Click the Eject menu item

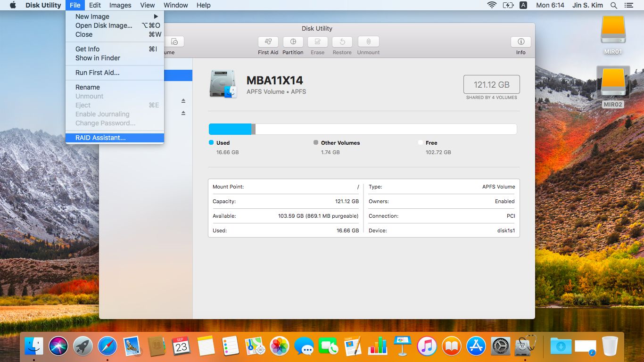point(115,105)
